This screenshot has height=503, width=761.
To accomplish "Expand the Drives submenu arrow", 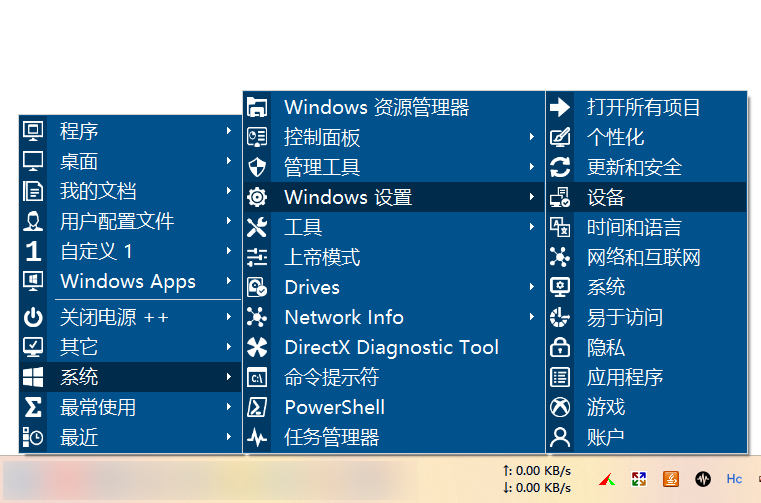I will tap(532, 287).
